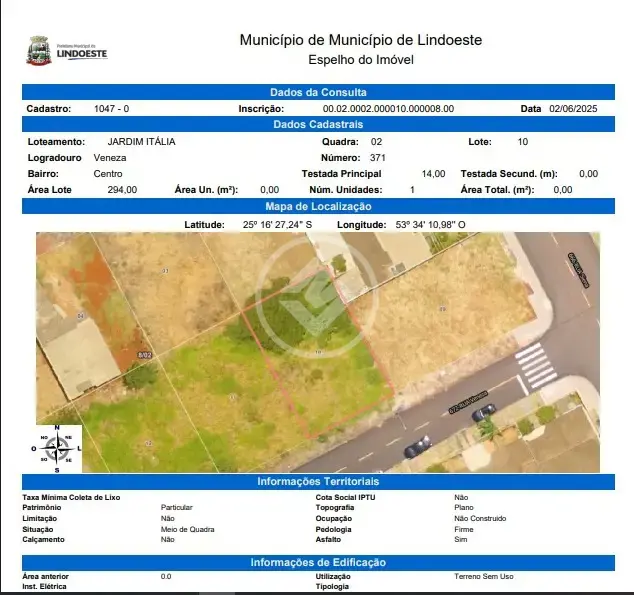Click the 'Mapa de Localização' section header
The height and width of the screenshot is (595, 634).
[x=318, y=206]
